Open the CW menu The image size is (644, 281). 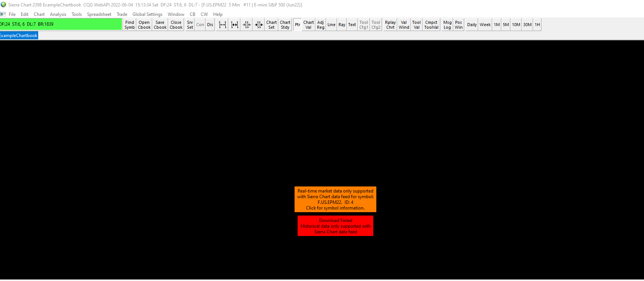coord(204,14)
